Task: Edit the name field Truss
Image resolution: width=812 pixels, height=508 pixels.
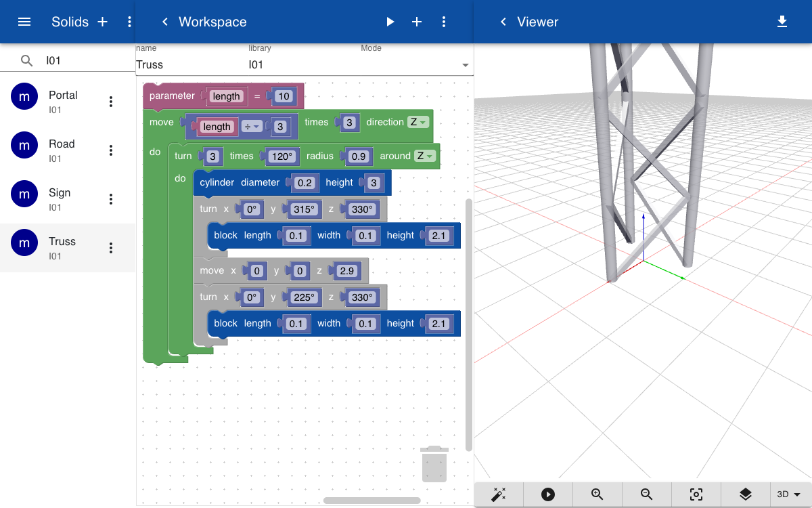Action: coord(191,65)
